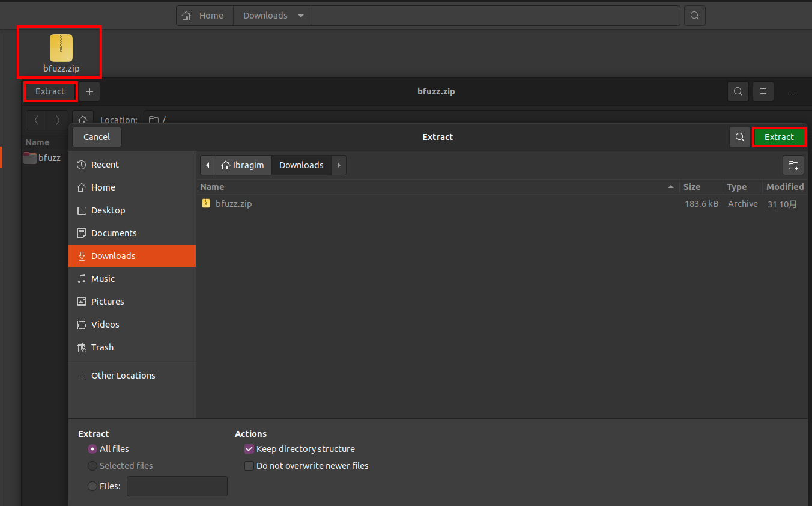Click the archive manager search icon
The image size is (812, 506).
pyautogui.click(x=738, y=91)
